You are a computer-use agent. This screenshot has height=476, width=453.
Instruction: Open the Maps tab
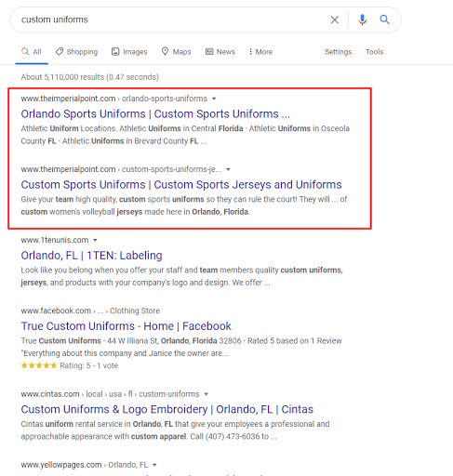click(x=176, y=52)
